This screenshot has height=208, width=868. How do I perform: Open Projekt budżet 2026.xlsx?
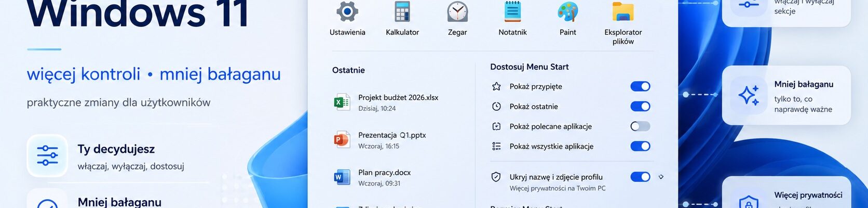pyautogui.click(x=398, y=97)
